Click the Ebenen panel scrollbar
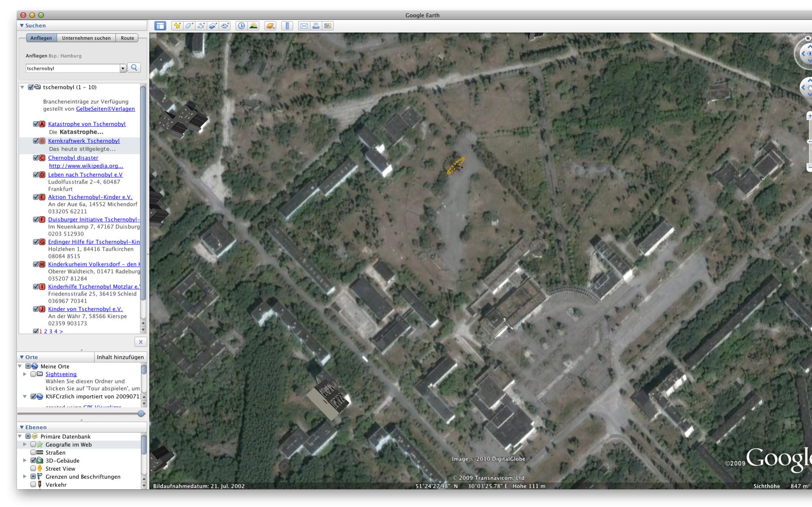Image resolution: width=812 pixels, height=507 pixels. (x=144, y=444)
